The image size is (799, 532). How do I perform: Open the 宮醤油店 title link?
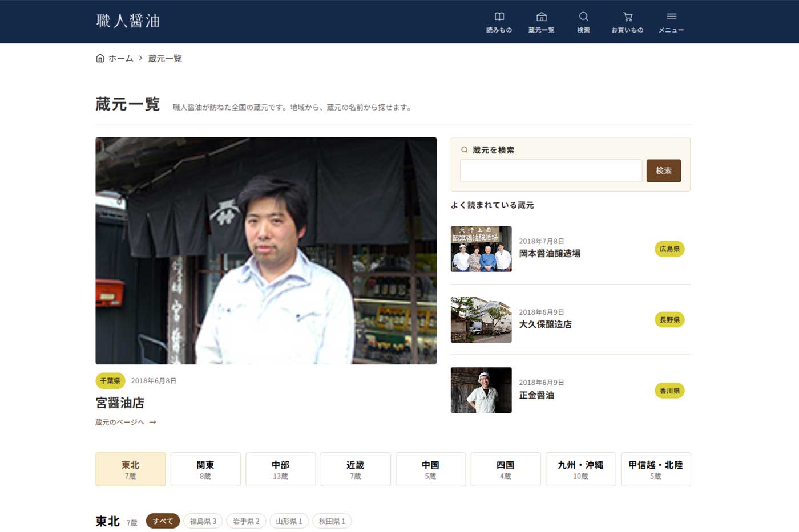(x=120, y=403)
